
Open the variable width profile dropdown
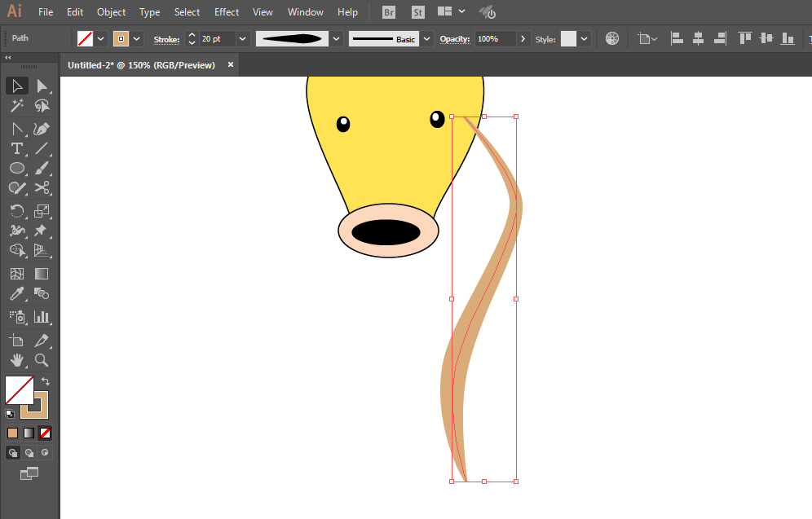coord(336,39)
